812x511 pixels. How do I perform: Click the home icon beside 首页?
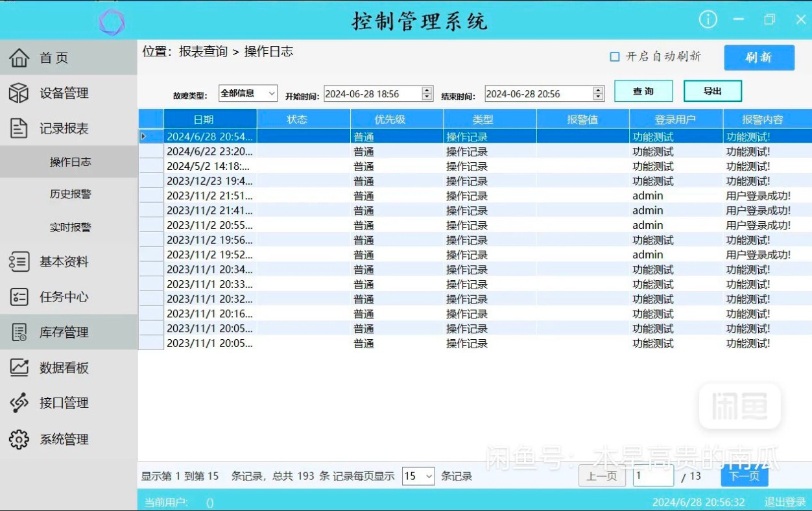click(x=19, y=58)
